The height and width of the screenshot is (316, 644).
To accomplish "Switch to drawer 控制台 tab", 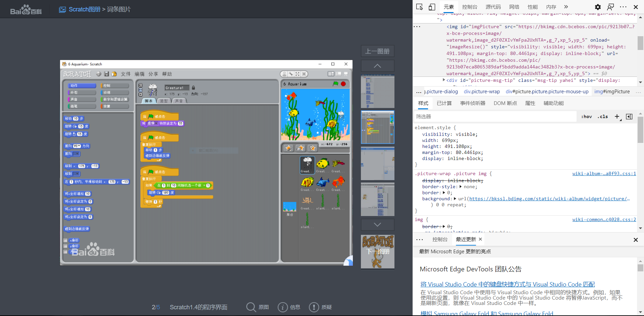I will [x=440, y=240].
